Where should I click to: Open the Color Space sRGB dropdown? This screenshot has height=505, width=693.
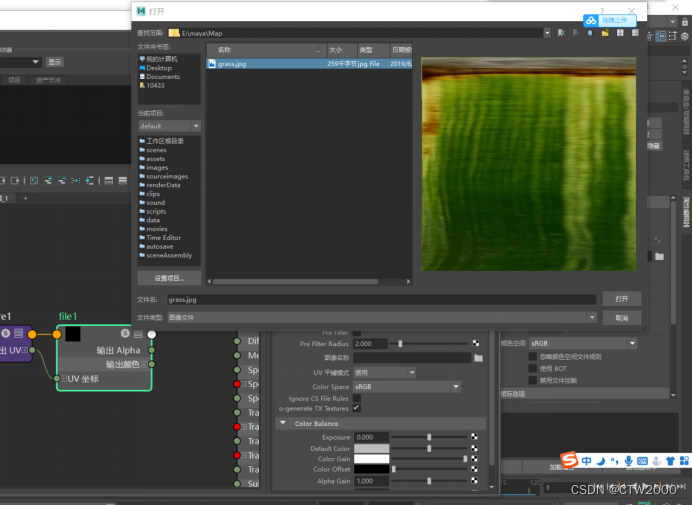[x=407, y=387]
